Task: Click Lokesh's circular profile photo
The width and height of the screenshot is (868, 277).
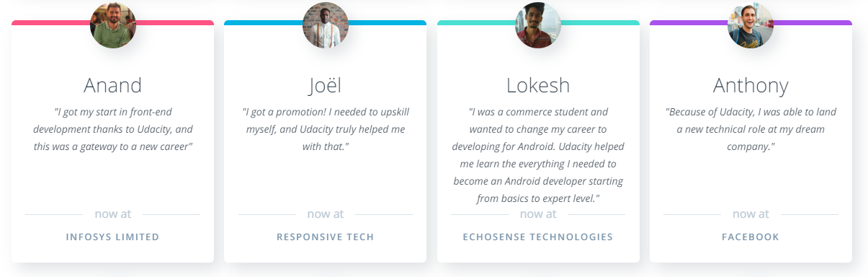Action: tap(538, 25)
